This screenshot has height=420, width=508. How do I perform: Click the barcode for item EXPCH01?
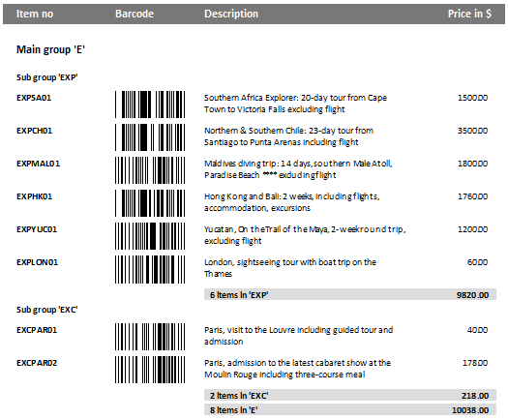coord(150,137)
